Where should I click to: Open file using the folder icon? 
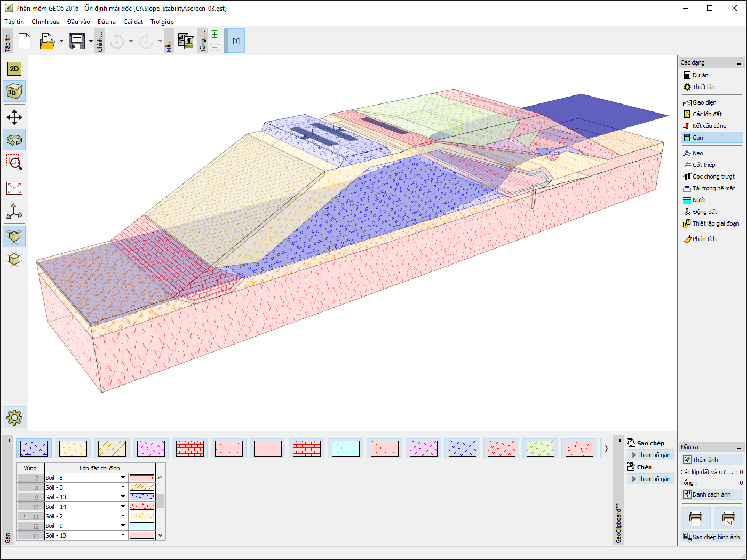(47, 41)
